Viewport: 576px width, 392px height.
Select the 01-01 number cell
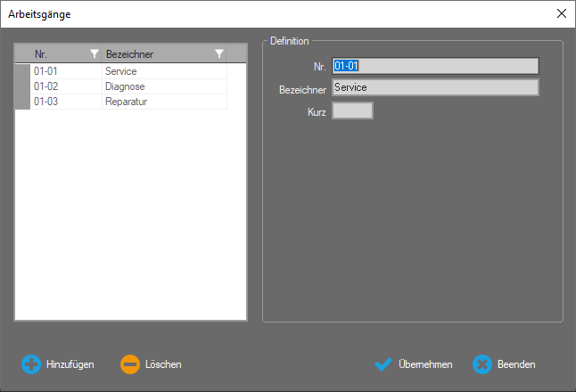[x=65, y=71]
